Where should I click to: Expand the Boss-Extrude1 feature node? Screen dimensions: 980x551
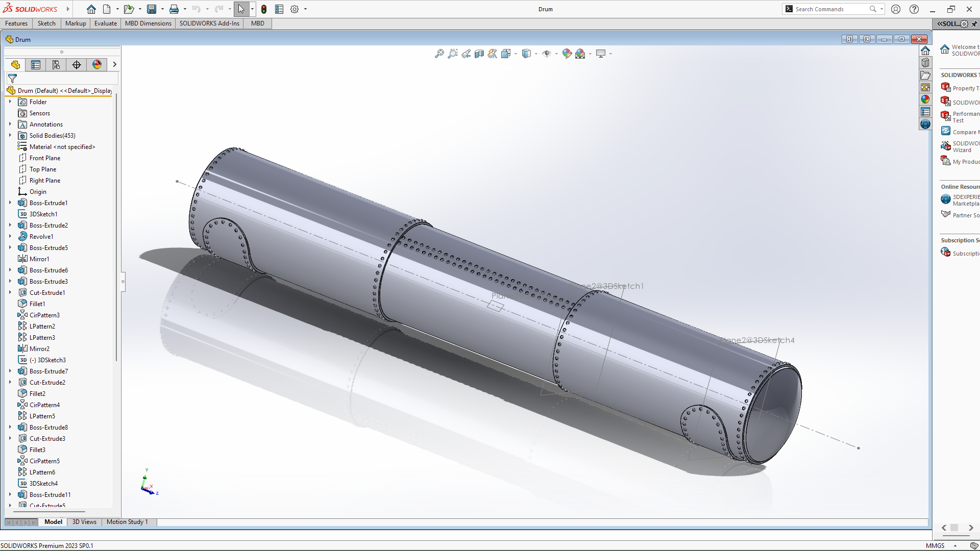pos(10,203)
